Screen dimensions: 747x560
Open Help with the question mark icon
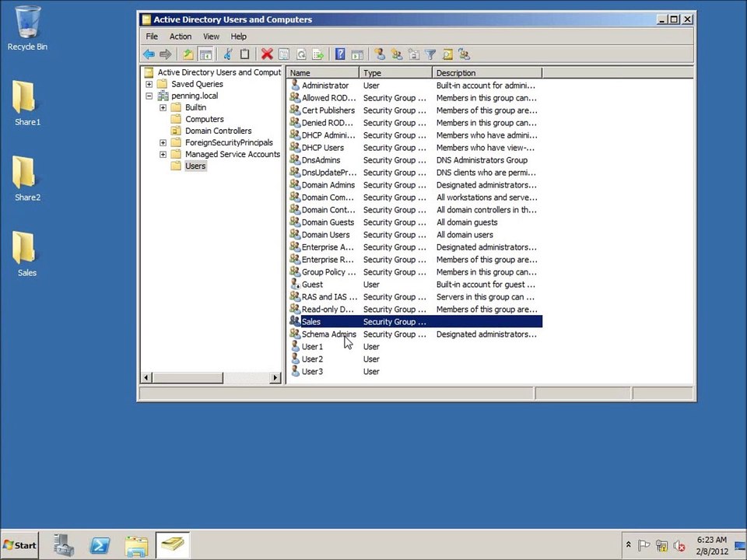pyautogui.click(x=340, y=54)
